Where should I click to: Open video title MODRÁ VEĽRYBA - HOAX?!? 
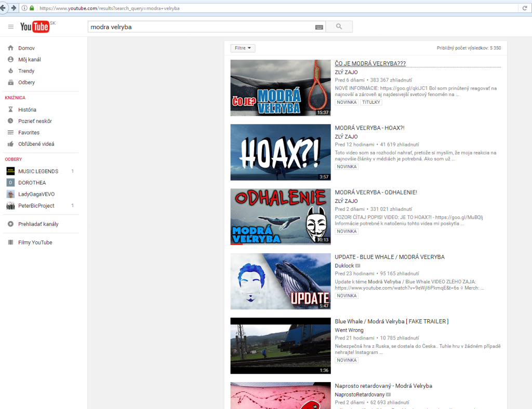369,128
